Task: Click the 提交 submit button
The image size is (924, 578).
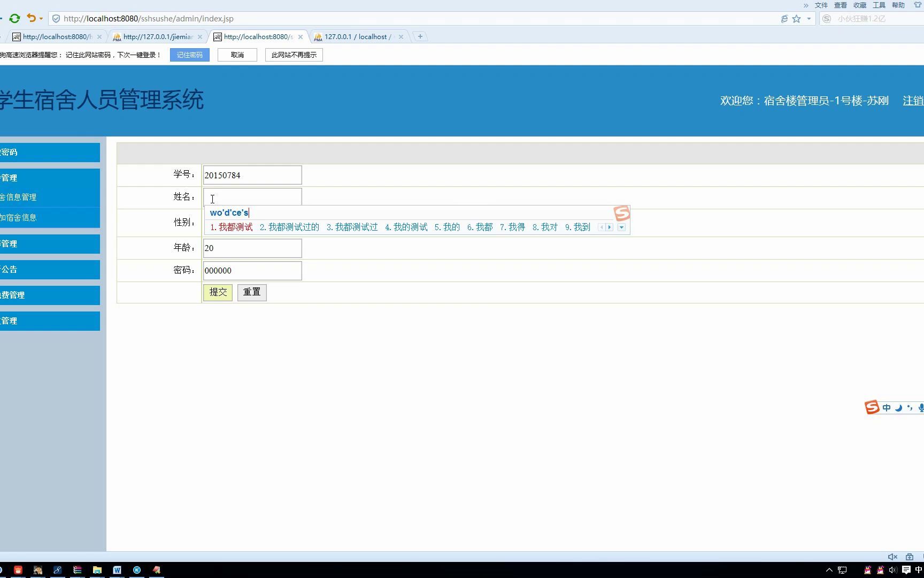Action: tap(218, 292)
